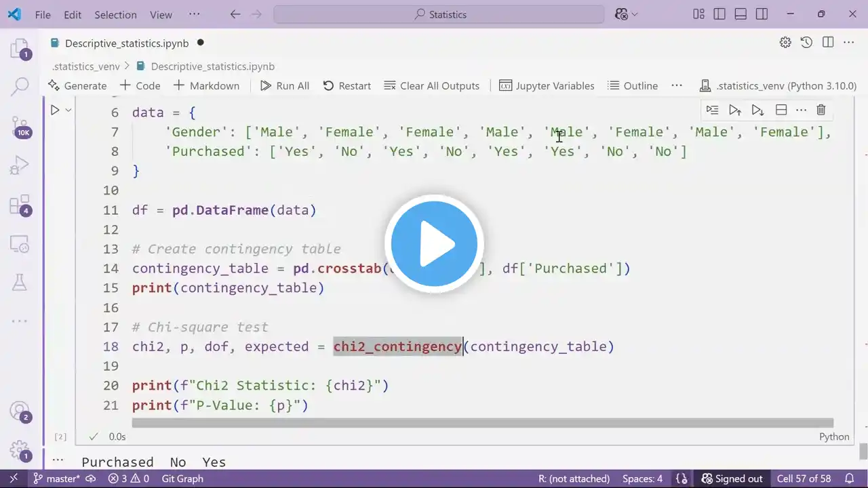Toggle the secondary side bar
This screenshot has height=488, width=868.
(762, 14)
